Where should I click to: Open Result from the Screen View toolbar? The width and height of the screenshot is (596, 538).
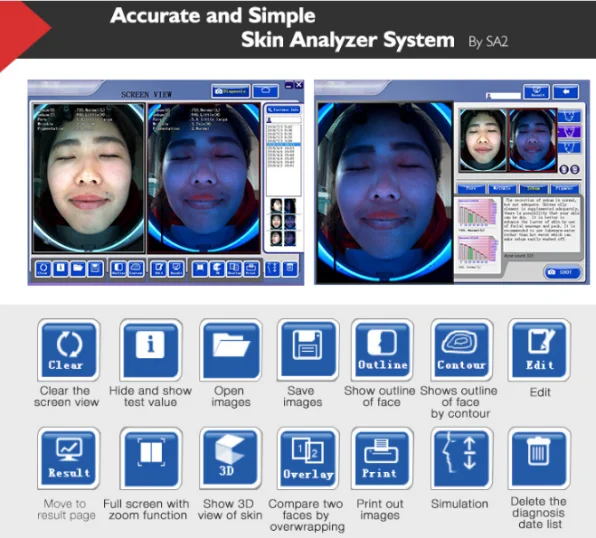pyautogui.click(x=176, y=269)
